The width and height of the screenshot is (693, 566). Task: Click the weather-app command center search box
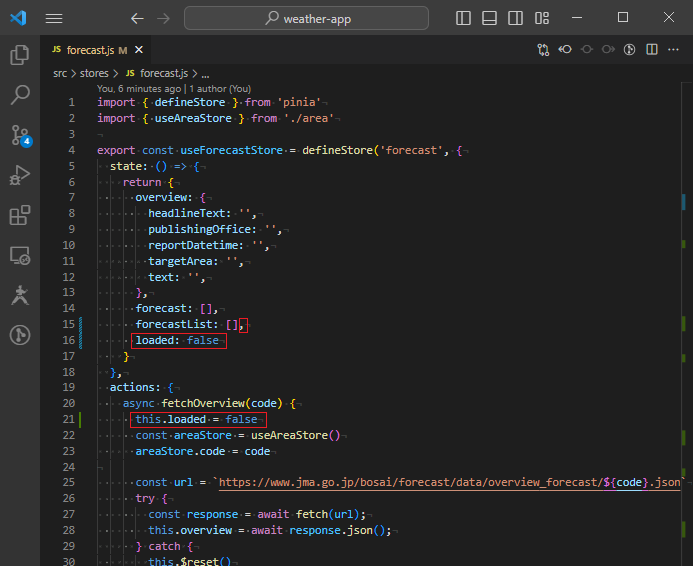306,18
